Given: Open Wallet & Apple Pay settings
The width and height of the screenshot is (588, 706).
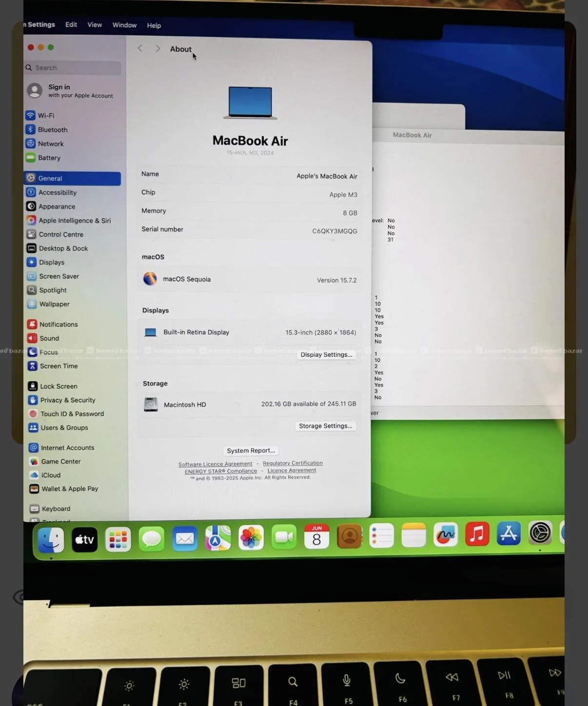Looking at the screenshot, I should [64, 489].
